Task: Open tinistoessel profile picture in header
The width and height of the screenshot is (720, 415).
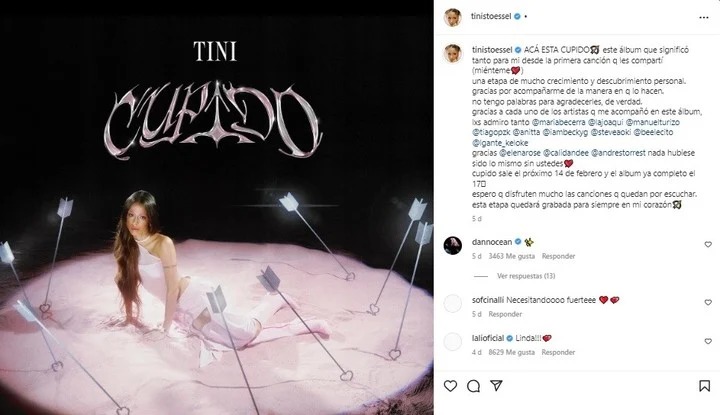Action: (x=452, y=17)
